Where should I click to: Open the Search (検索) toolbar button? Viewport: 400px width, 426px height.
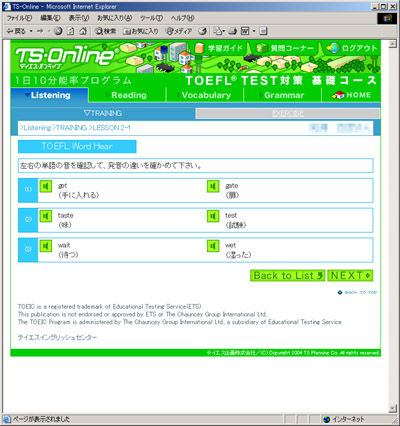pyautogui.click(x=105, y=31)
